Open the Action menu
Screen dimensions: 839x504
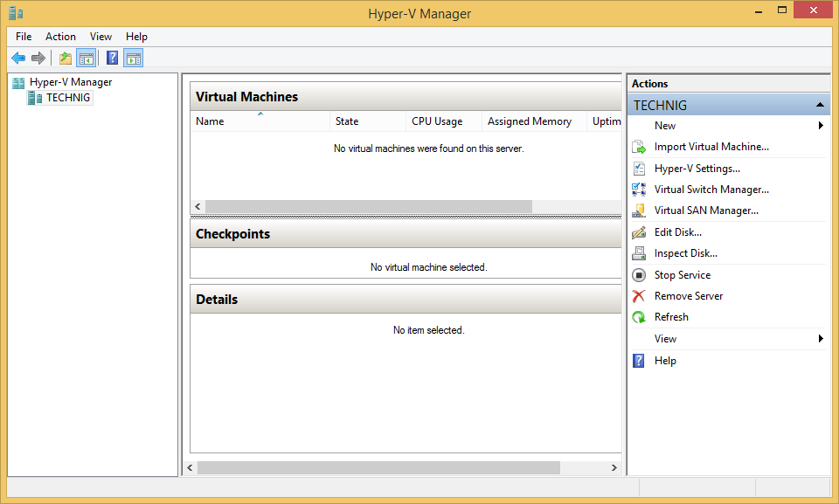tap(60, 37)
